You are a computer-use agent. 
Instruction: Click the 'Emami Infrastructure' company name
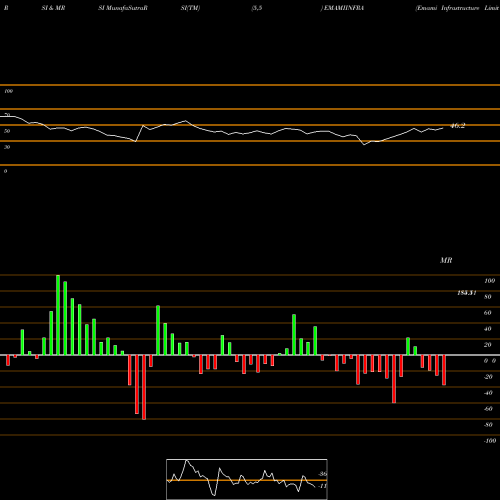click(x=447, y=8)
